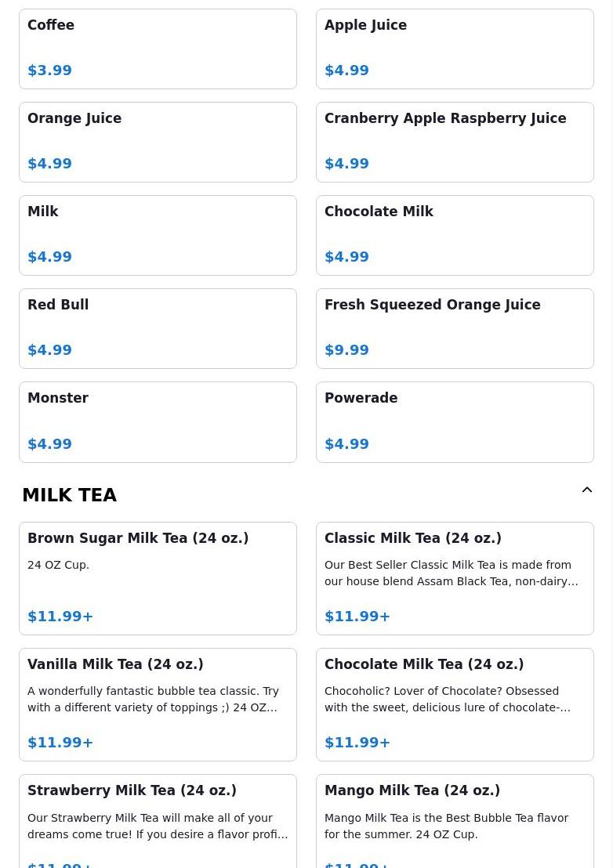613x868 pixels.
Task: Click the MILK TEA section heading
Action: pyautogui.click(x=69, y=495)
